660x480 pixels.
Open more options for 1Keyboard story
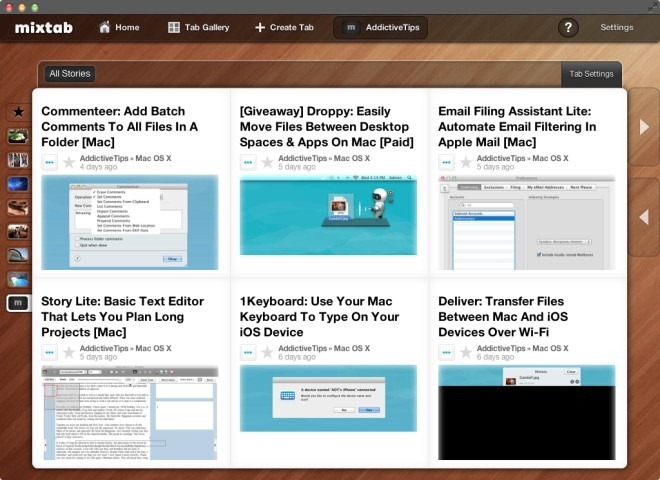click(248, 352)
